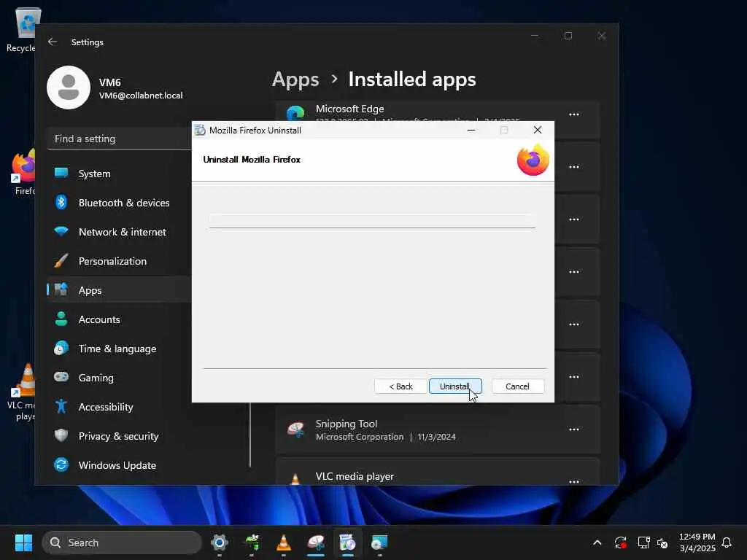
Task: Click Windows Update refresh icon
Action: pos(61,464)
